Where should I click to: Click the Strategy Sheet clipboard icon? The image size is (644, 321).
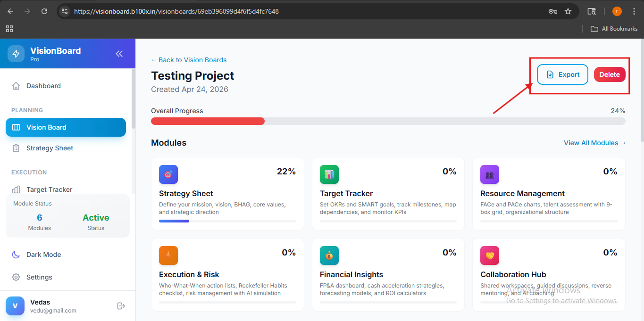coord(16,148)
